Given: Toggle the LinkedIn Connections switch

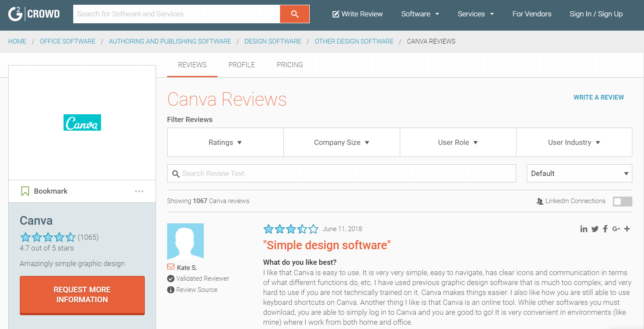Looking at the screenshot, I should 622,201.
